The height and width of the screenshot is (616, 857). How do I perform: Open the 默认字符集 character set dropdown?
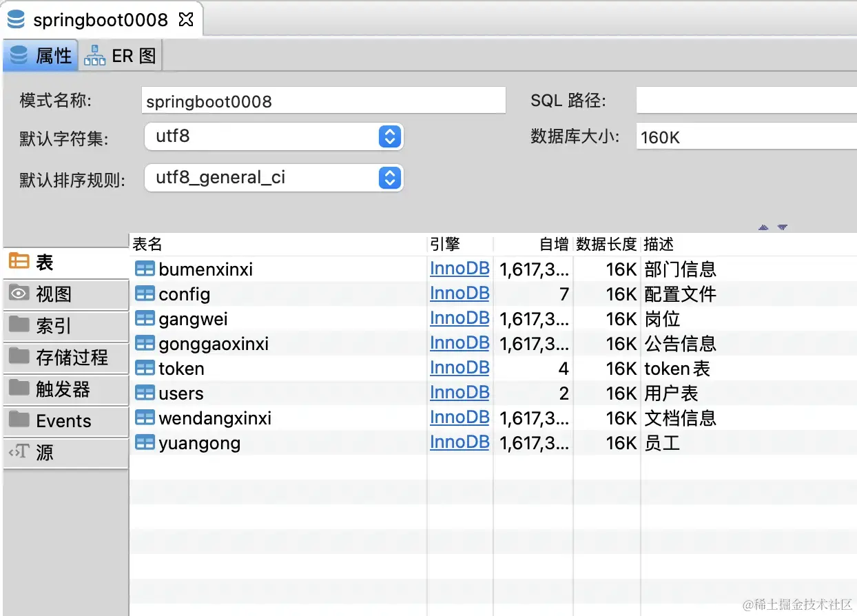(389, 136)
